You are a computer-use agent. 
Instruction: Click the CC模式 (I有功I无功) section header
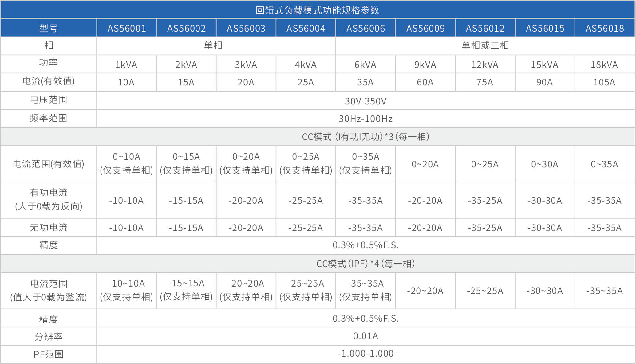pos(365,137)
